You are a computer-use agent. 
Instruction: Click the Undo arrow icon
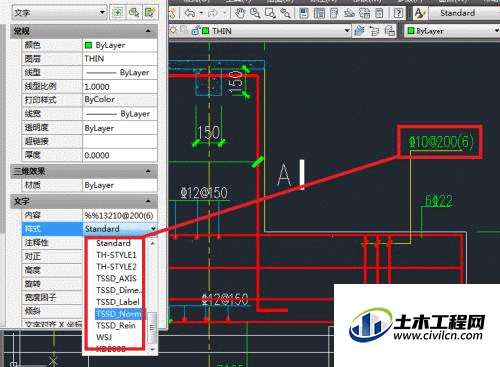tap(190, 13)
